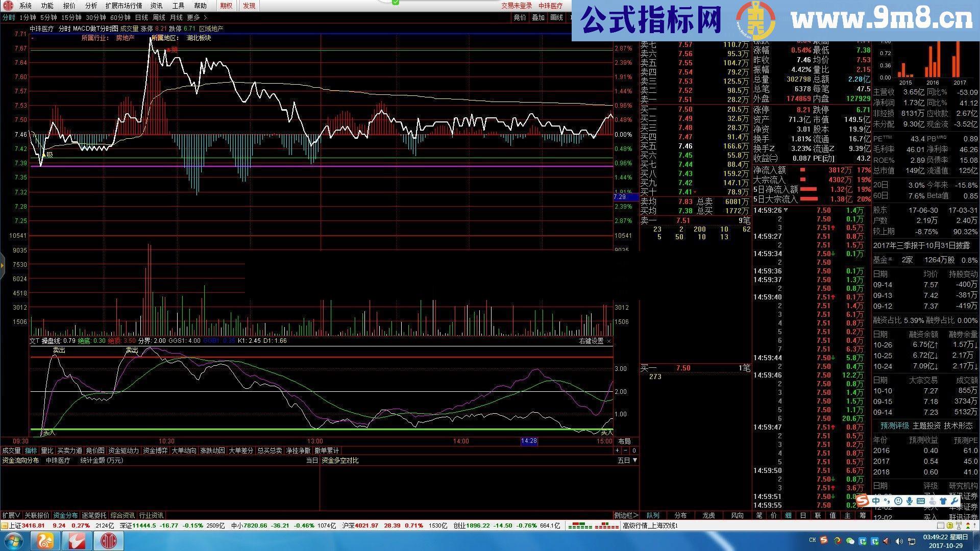980x551 pixels.
Task: Toggle the 细 detail view at bottom
Action: click(788, 515)
